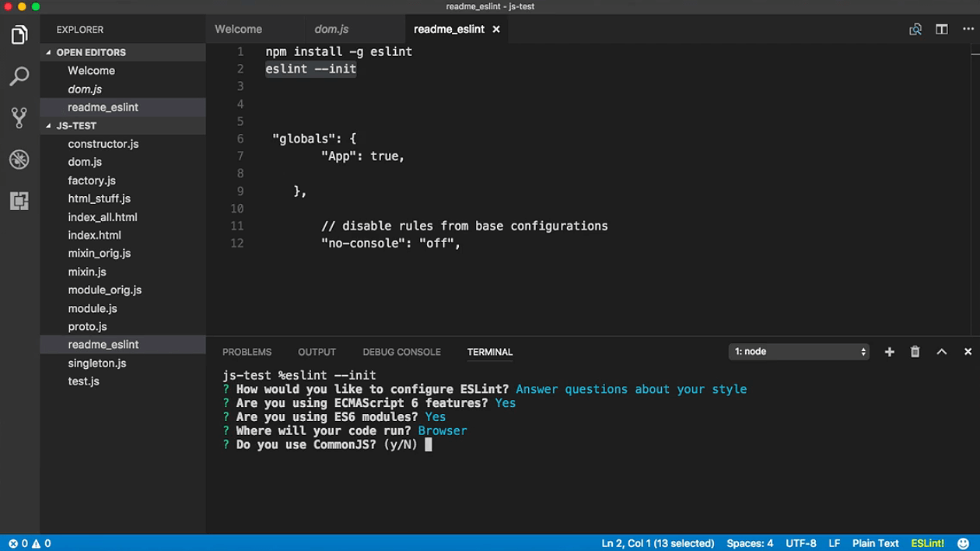Click the Spaces: 4 indentation indicator
The image size is (980, 551).
tap(750, 543)
